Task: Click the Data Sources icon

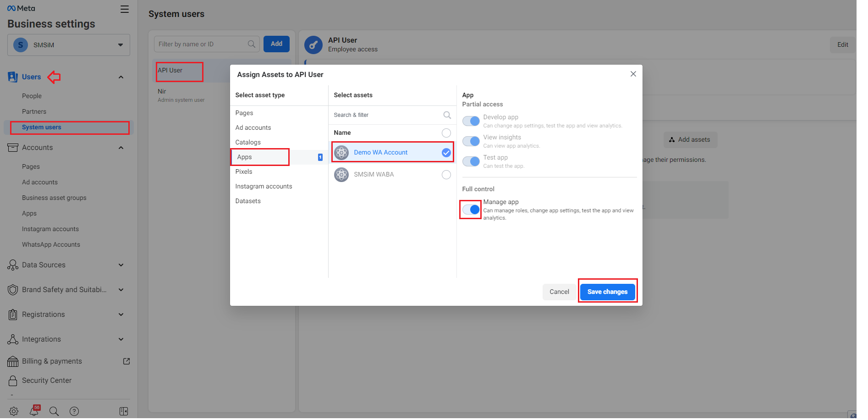Action: click(x=13, y=265)
